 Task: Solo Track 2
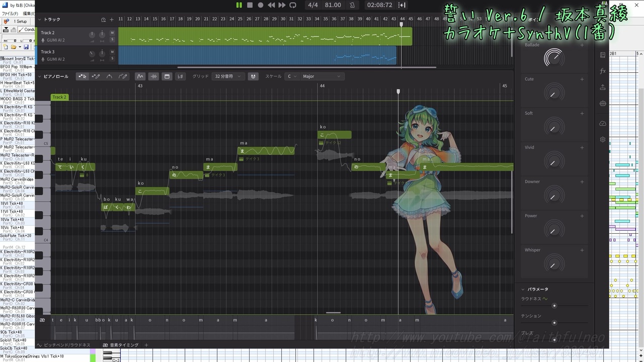point(112,39)
